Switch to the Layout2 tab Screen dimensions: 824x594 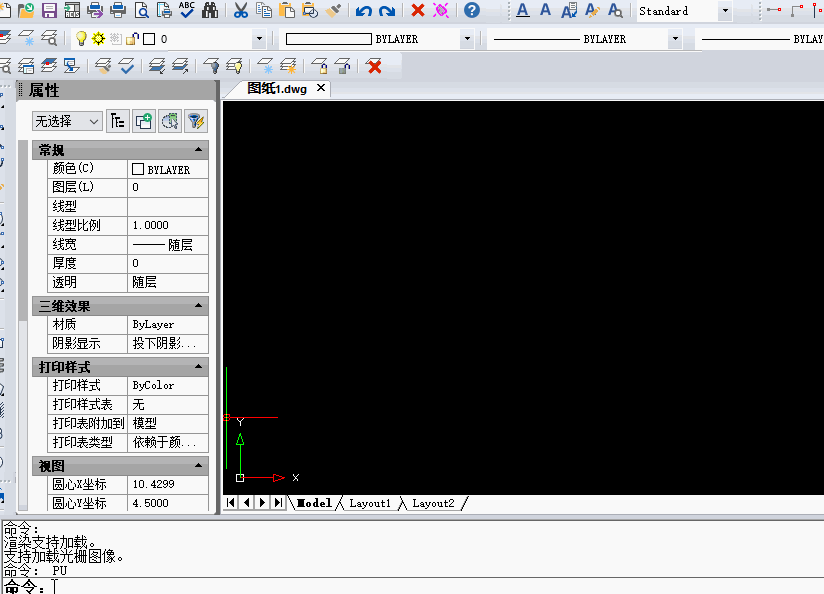tap(433, 503)
